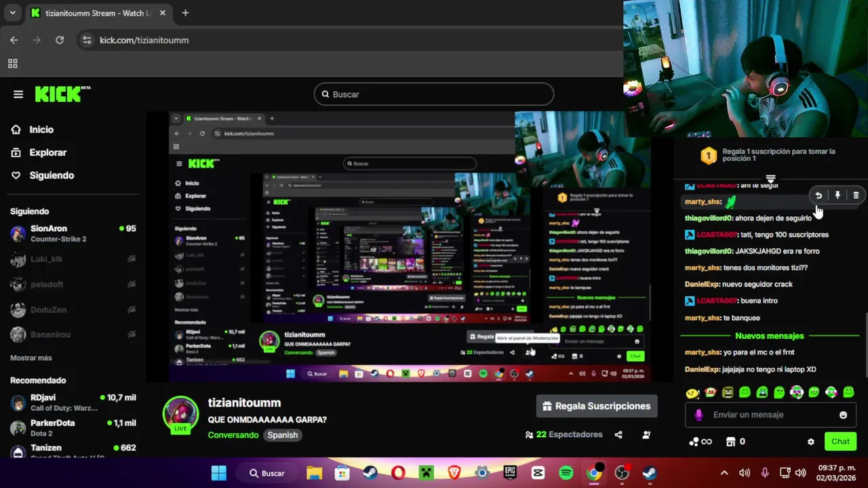Open Brave browser from the taskbar
The height and width of the screenshot is (488, 868).
point(454,473)
